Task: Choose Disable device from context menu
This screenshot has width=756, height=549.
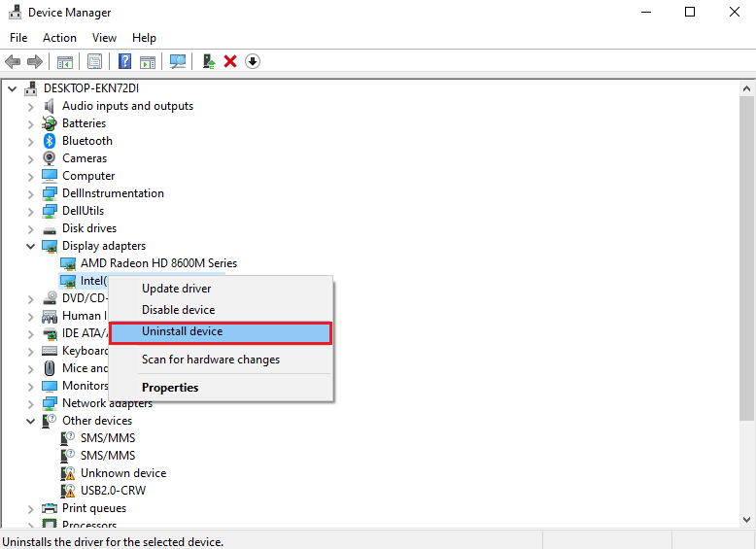Action: [222, 310]
